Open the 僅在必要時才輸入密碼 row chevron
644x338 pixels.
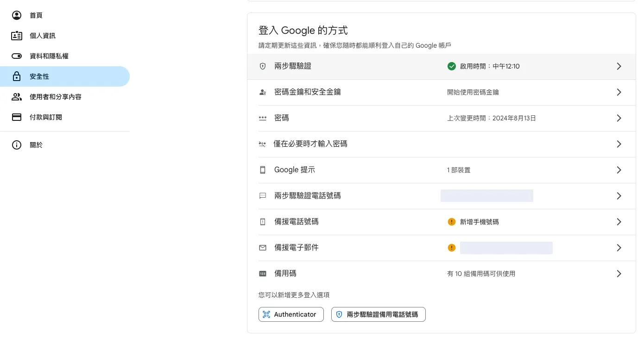click(619, 144)
